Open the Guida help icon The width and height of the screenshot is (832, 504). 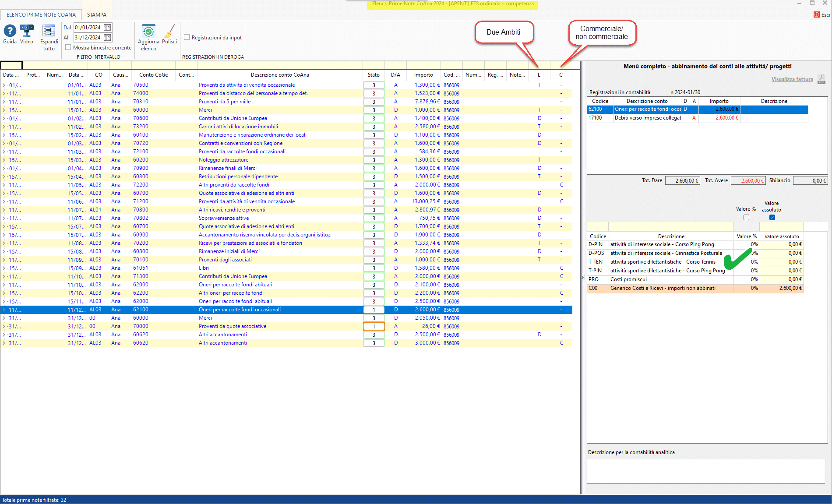[x=10, y=31]
